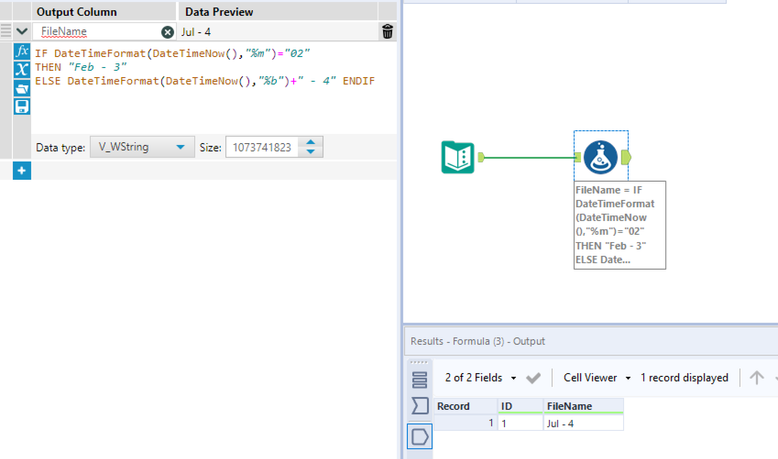Decrease the Size value with down arrow
The width and height of the screenshot is (778, 459).
pos(311,152)
